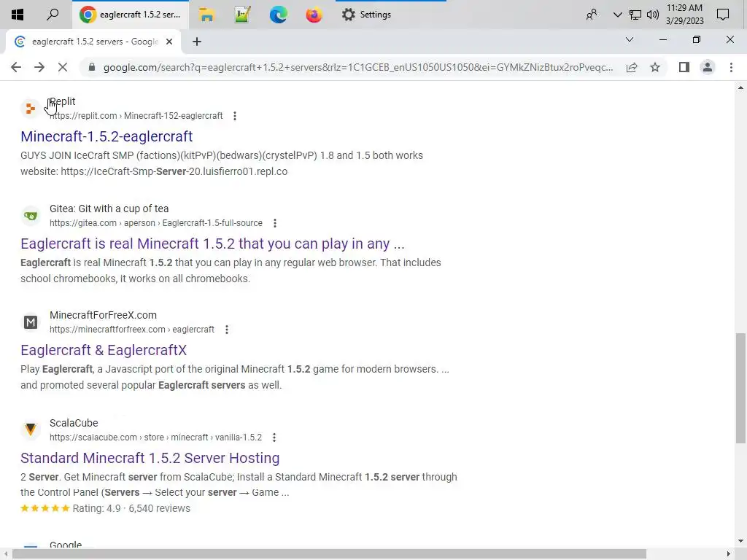Screen dimensions: 747x560
Task: Open the People icon in system tray
Action: coord(591,15)
